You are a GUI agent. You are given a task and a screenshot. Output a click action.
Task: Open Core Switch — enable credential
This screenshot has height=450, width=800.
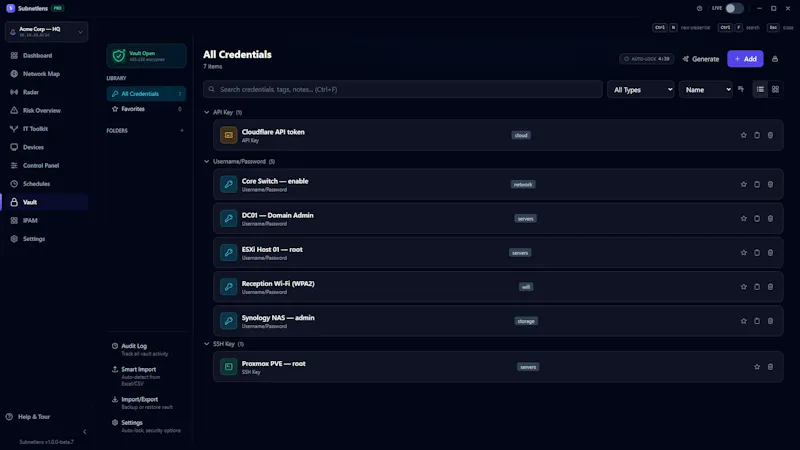click(x=498, y=184)
